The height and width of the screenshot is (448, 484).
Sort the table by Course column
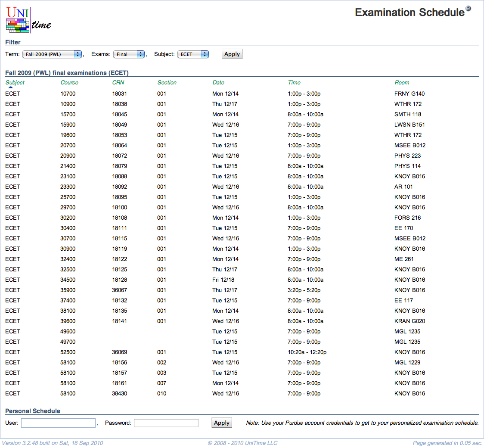click(69, 82)
